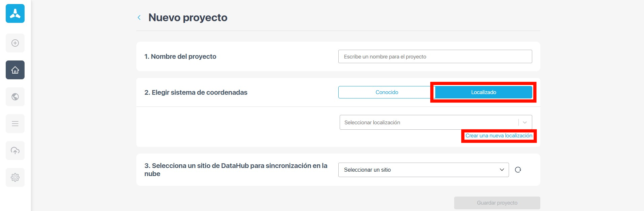Open the Seleccionar localización dropdown
The height and width of the screenshot is (211, 644).
click(428, 122)
